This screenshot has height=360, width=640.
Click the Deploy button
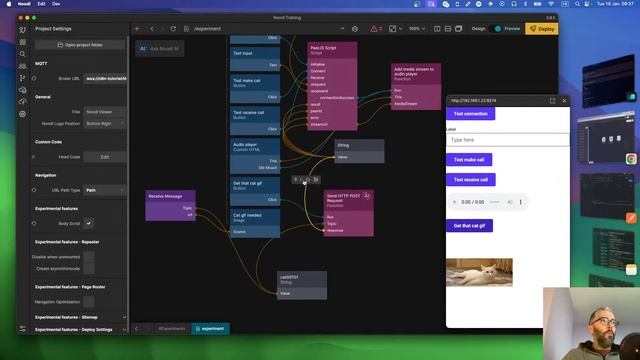tap(542, 29)
